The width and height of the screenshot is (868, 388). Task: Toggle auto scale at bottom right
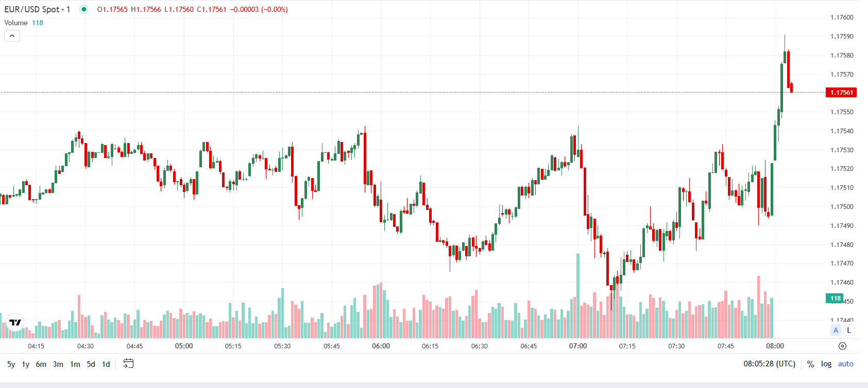(845, 364)
